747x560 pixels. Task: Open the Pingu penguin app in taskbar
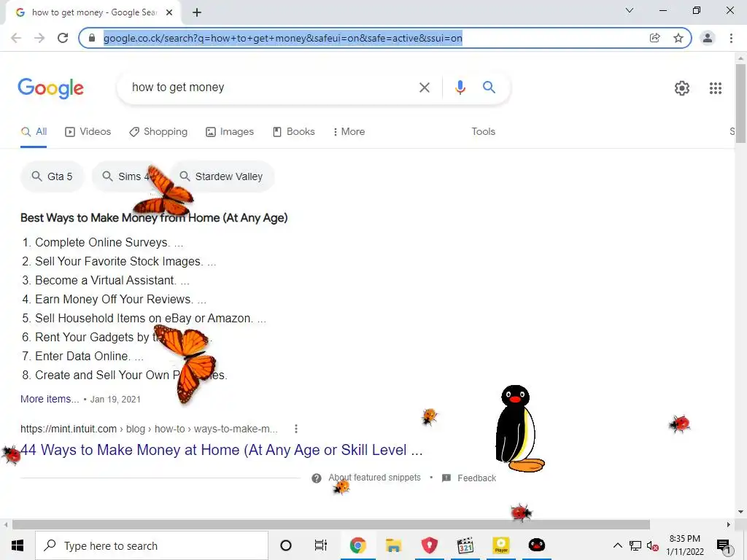tap(536, 545)
